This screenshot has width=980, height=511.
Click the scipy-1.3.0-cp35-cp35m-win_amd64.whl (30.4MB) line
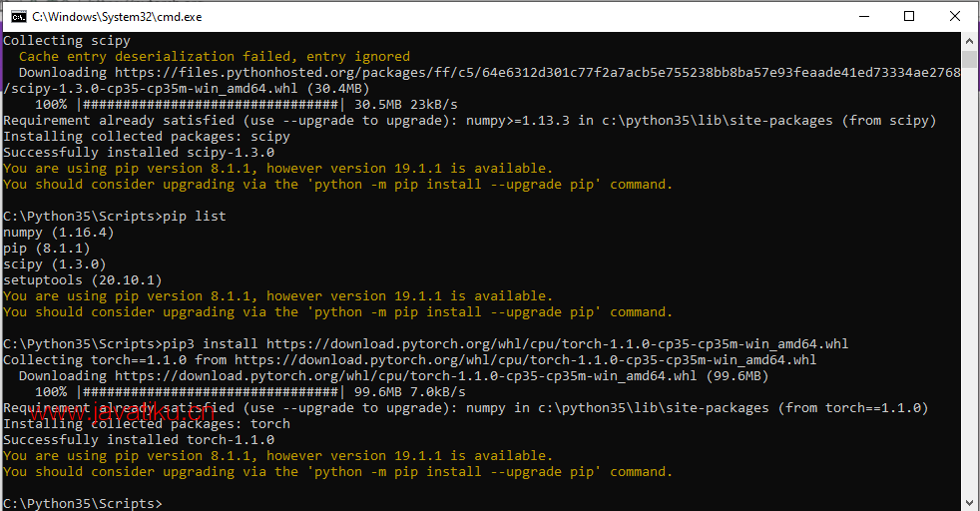pyautogui.click(x=187, y=89)
